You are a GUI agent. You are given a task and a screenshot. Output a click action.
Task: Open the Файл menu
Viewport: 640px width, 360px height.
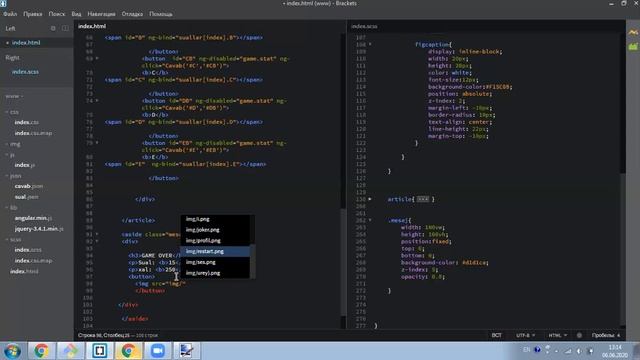click(10, 14)
